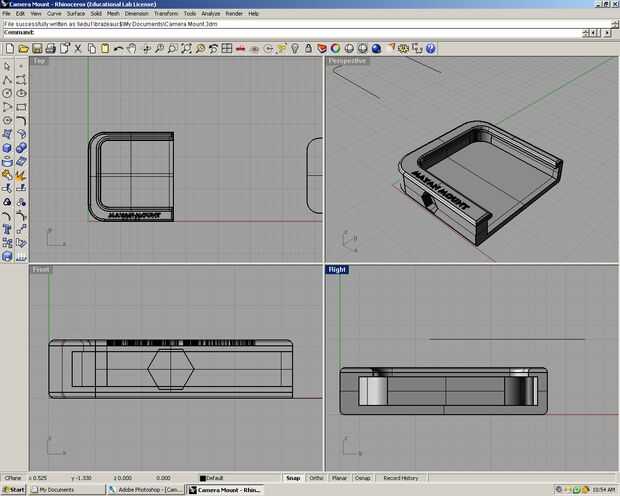Render with the blue sphere icon
Image resolution: width=620 pixels, height=496 pixels.
point(376,49)
